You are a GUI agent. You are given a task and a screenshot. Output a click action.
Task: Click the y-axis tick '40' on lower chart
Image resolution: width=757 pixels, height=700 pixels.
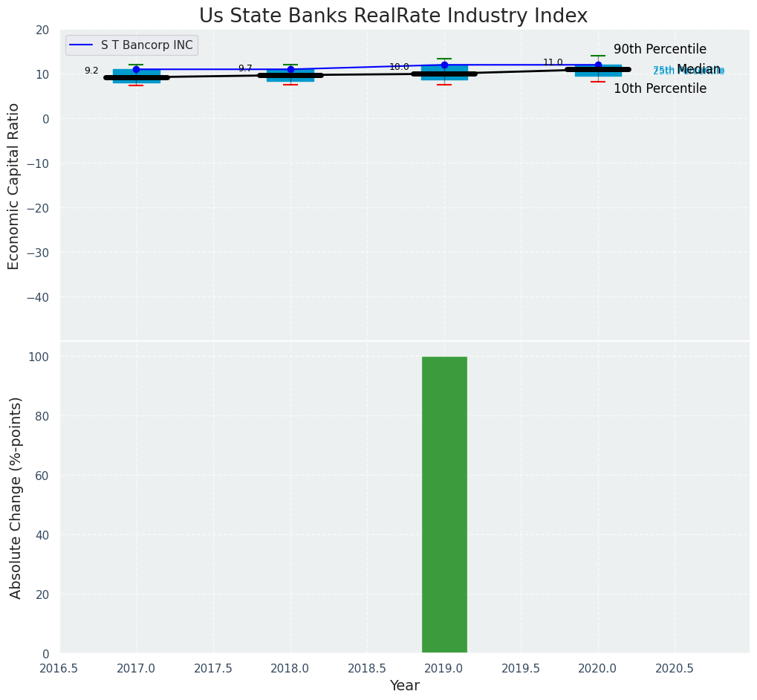[42, 535]
